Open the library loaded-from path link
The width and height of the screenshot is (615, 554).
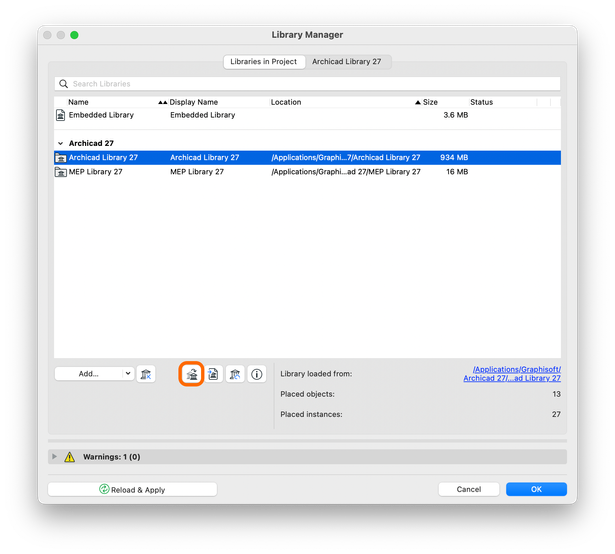point(512,374)
